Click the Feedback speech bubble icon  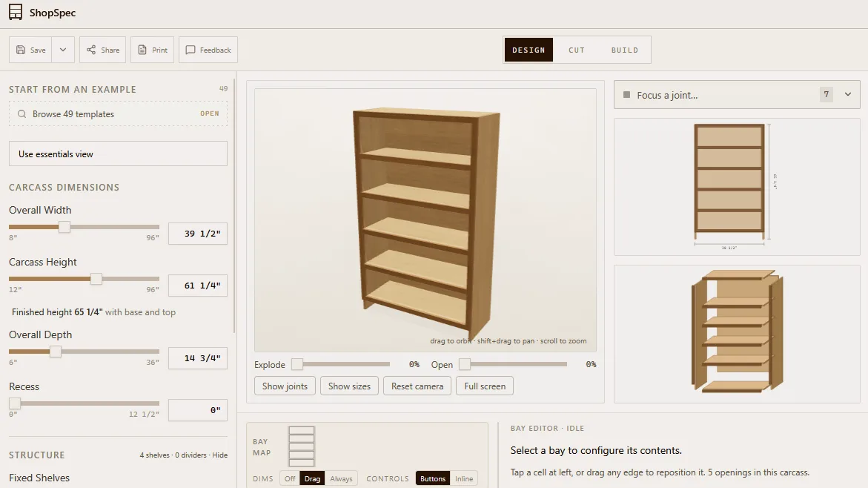pyautogui.click(x=191, y=50)
